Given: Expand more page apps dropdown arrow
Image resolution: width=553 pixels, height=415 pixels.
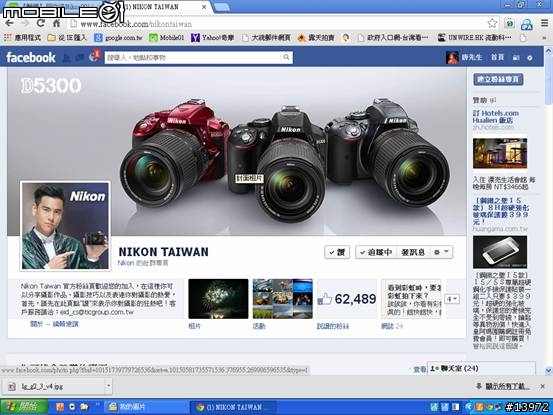Looking at the screenshot, I should point(452,299).
